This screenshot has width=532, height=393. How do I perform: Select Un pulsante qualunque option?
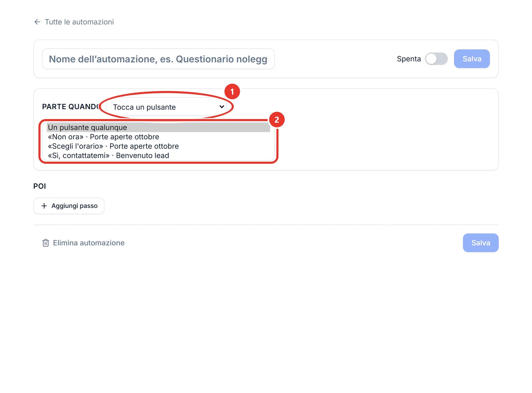(158, 127)
